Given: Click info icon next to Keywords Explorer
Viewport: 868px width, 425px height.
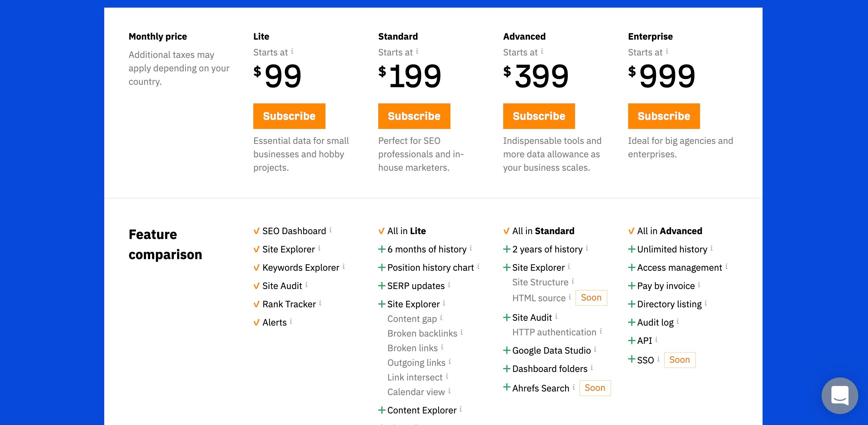Looking at the screenshot, I should tap(344, 266).
